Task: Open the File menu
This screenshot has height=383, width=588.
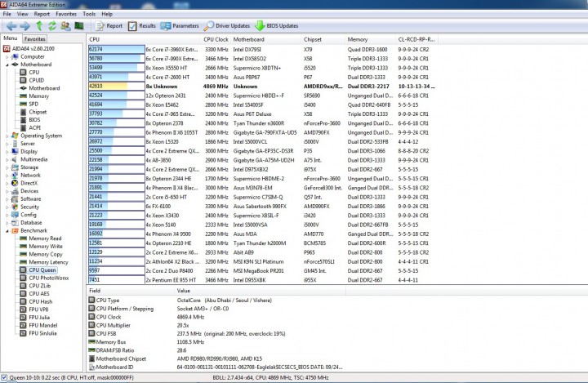Action: point(7,14)
